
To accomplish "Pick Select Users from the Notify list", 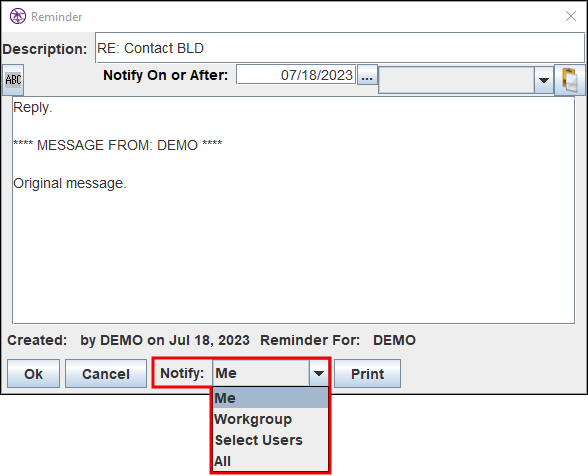I will point(270,440).
